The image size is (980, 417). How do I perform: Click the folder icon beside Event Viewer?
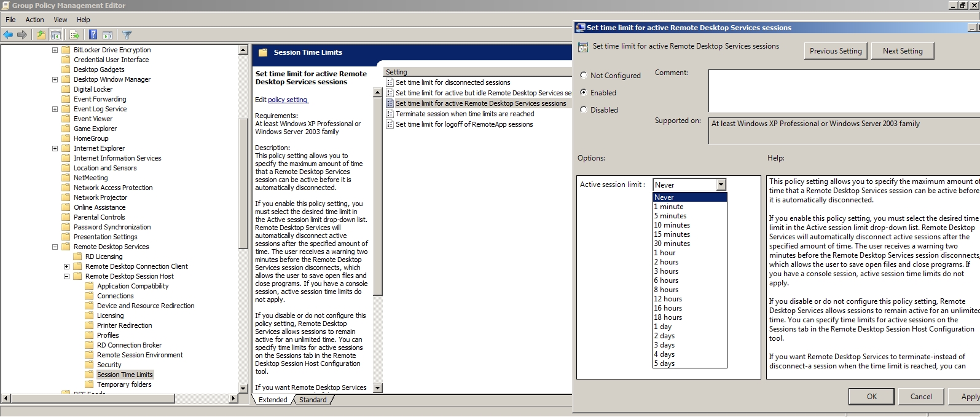point(66,119)
